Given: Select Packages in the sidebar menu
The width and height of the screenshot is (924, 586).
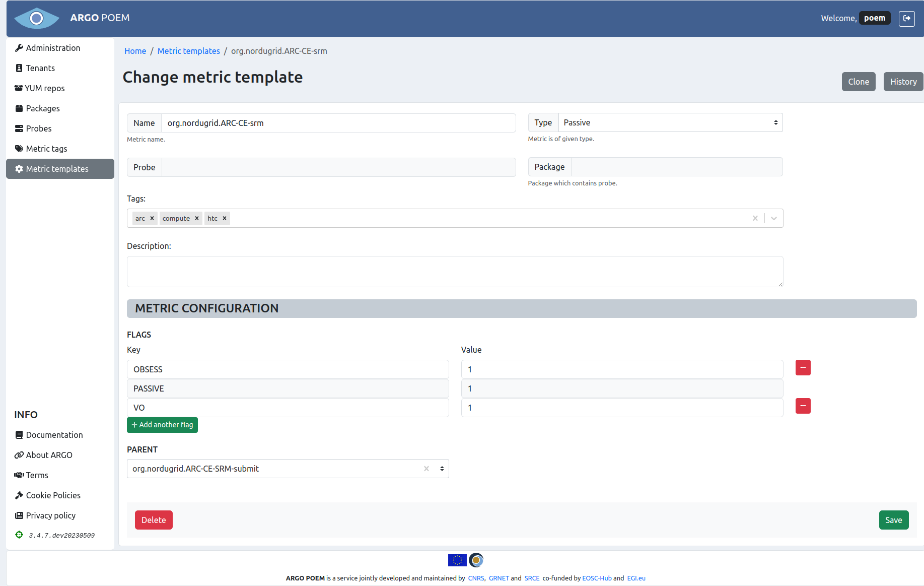Looking at the screenshot, I should pyautogui.click(x=43, y=108).
